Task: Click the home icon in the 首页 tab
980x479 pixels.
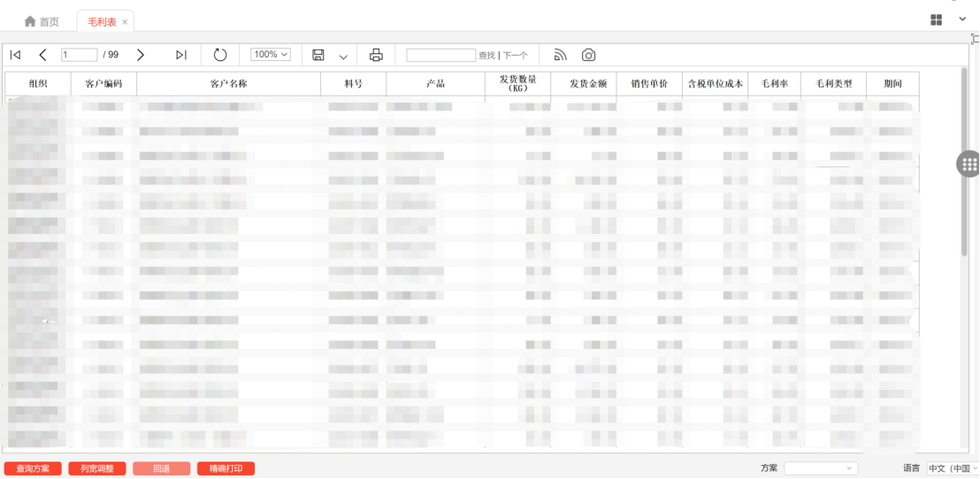Action: 29,22
